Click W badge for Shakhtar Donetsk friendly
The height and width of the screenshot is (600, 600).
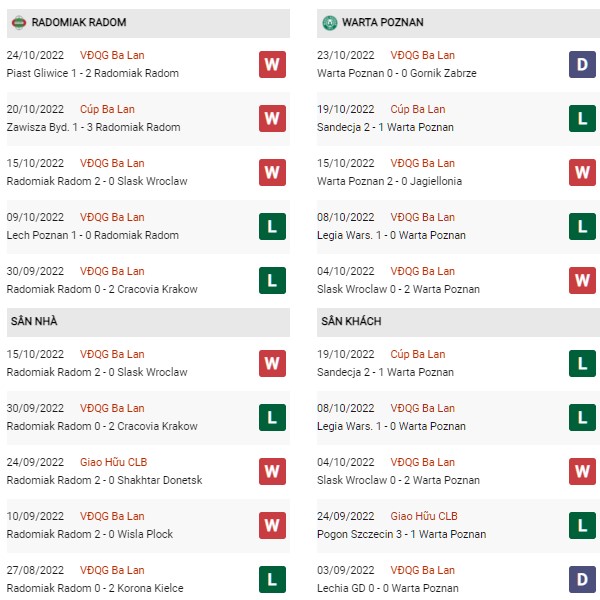click(x=271, y=471)
